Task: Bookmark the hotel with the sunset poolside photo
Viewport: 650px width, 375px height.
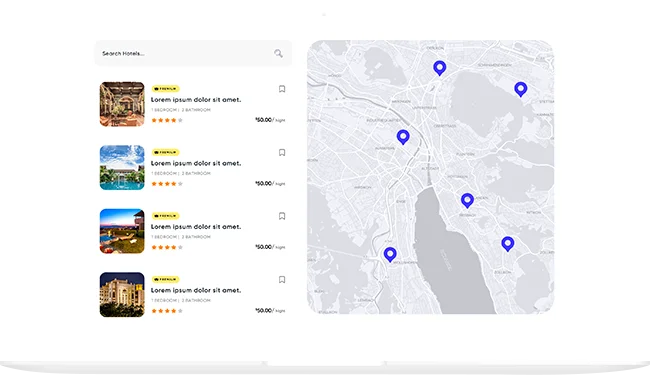Action: pyautogui.click(x=282, y=216)
